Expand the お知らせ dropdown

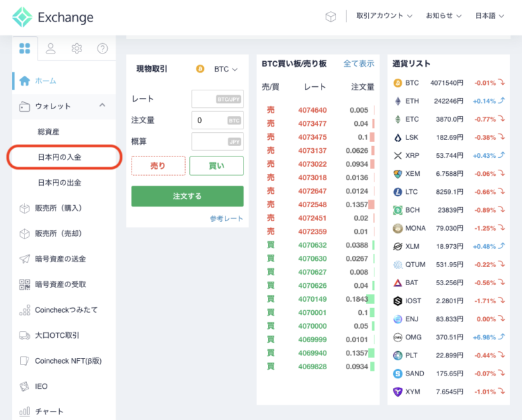pyautogui.click(x=443, y=15)
